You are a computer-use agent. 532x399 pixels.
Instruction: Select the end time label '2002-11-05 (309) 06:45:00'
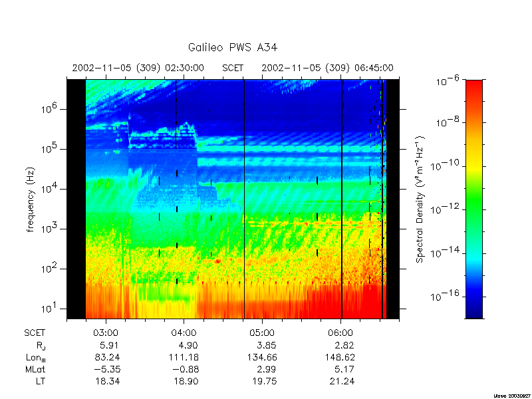(327, 68)
